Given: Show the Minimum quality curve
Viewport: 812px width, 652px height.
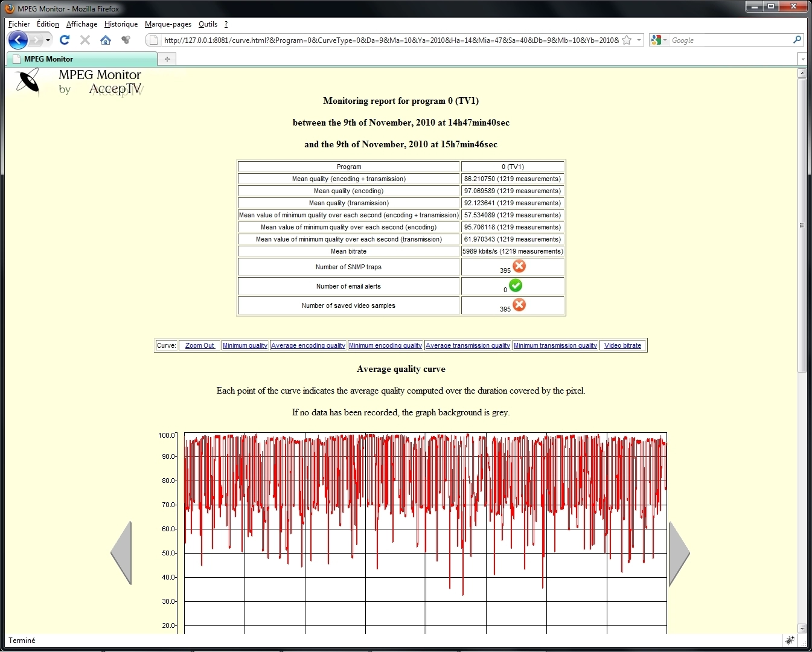Looking at the screenshot, I should tap(245, 345).
